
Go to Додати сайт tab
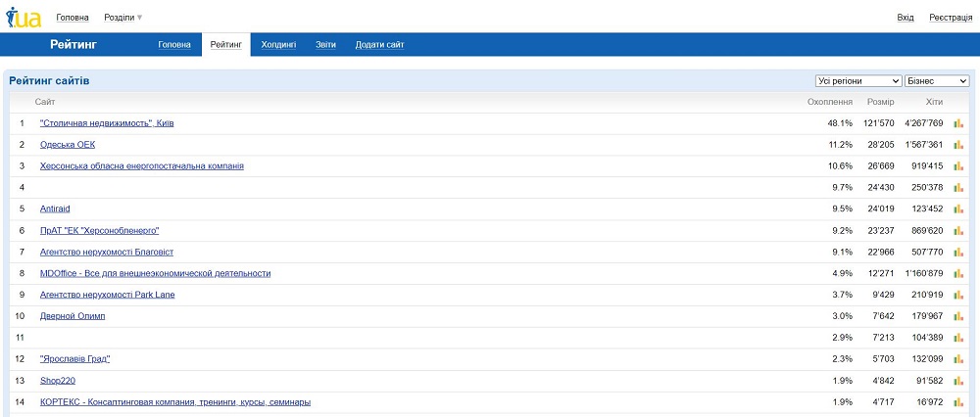[379, 45]
